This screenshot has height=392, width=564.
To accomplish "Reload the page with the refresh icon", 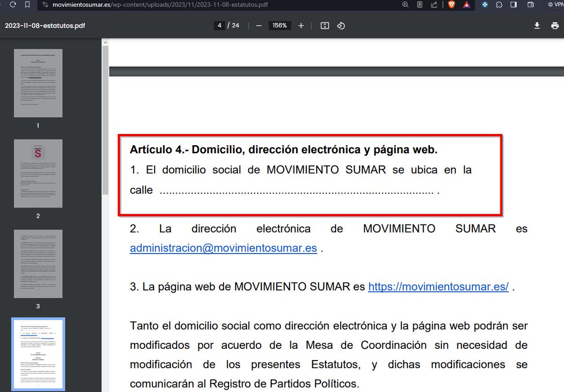I will 13,4.
